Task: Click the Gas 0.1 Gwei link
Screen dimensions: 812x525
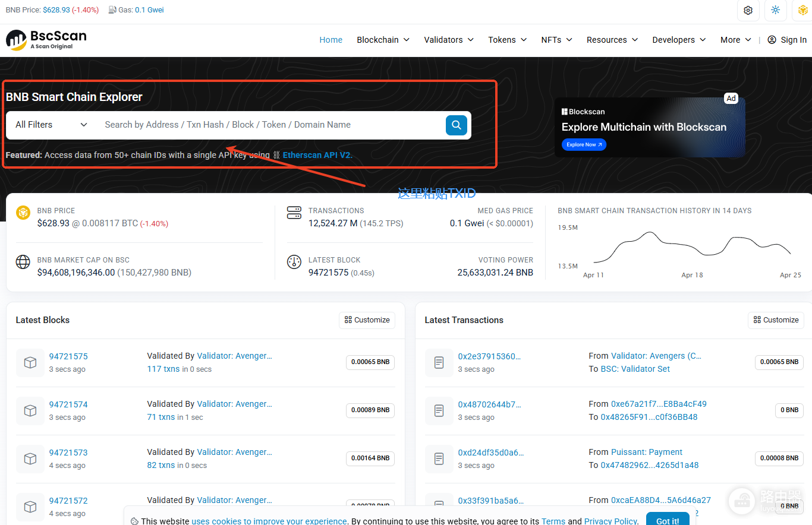Action: 149,10
